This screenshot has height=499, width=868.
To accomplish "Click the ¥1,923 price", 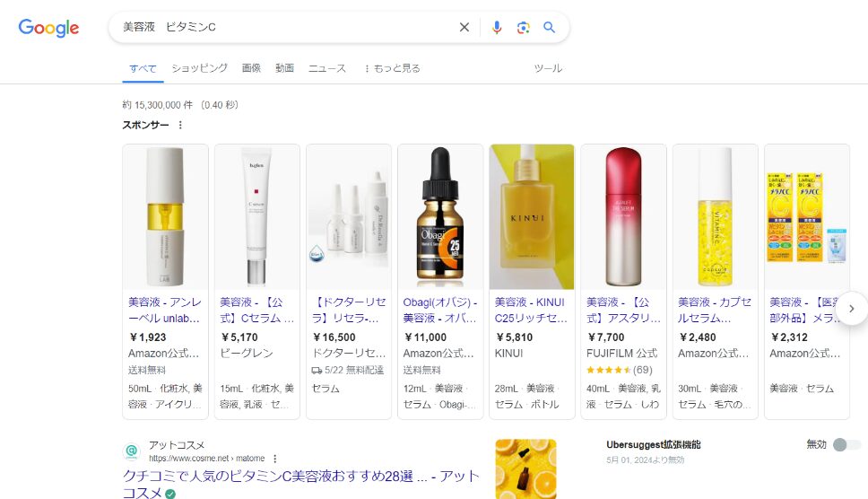I will click(x=147, y=337).
